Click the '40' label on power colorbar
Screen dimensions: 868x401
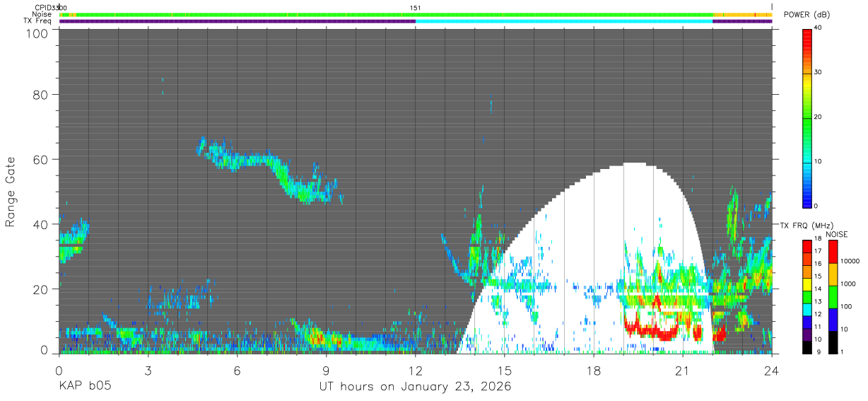click(819, 28)
